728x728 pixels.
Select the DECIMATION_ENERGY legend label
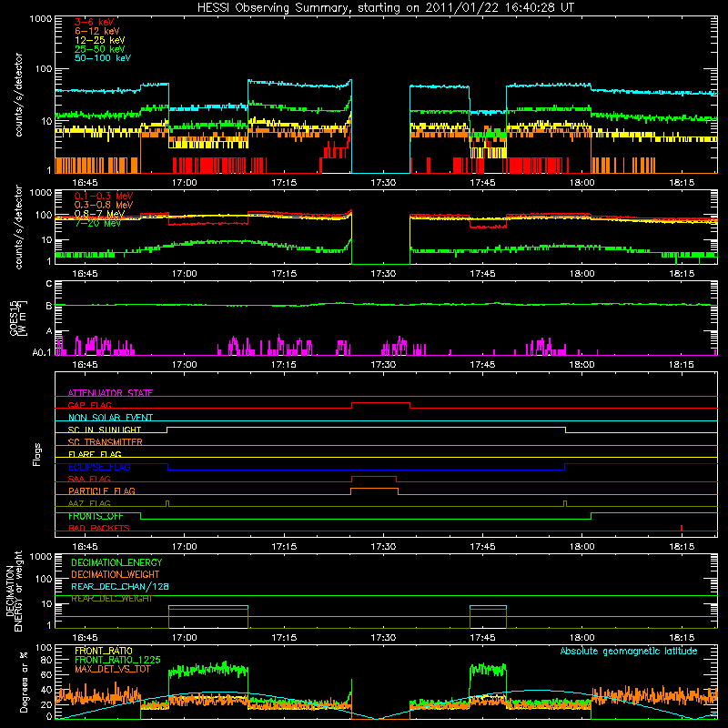coord(116,562)
